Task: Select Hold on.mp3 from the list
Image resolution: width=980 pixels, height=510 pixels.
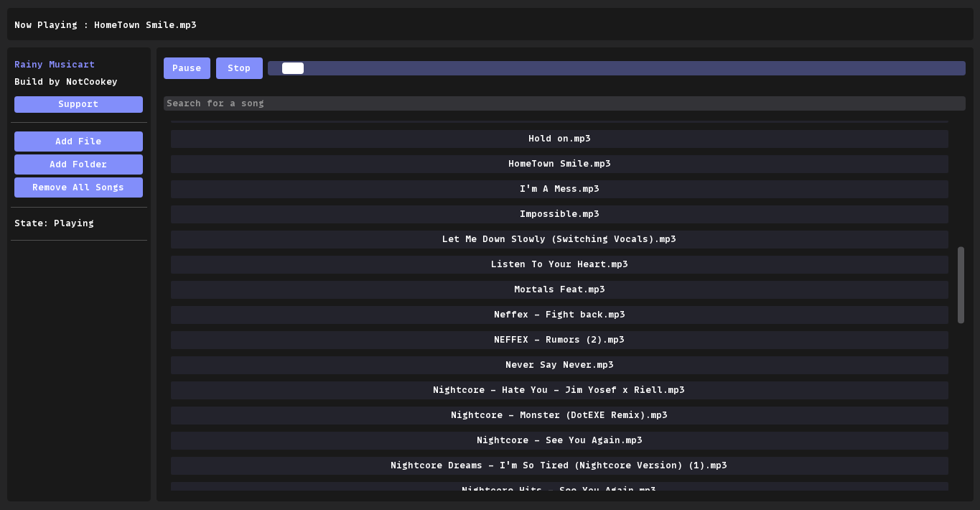Action: (x=559, y=138)
